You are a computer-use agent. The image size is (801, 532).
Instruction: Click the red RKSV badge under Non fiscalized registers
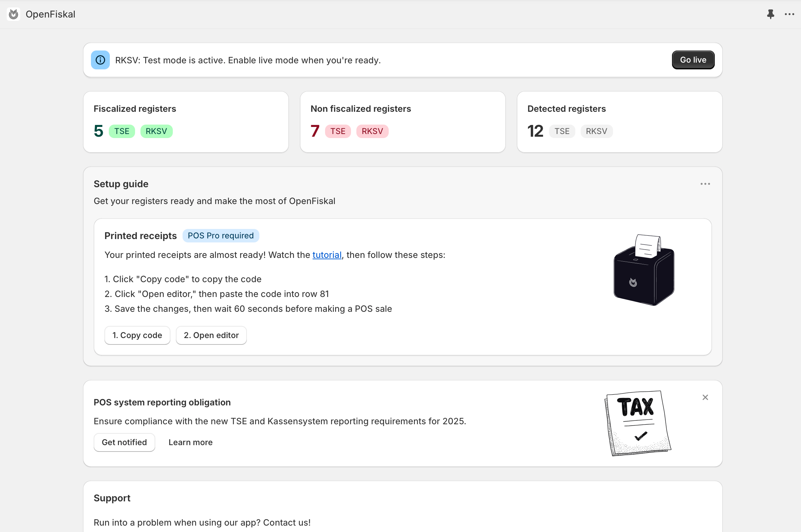click(372, 131)
